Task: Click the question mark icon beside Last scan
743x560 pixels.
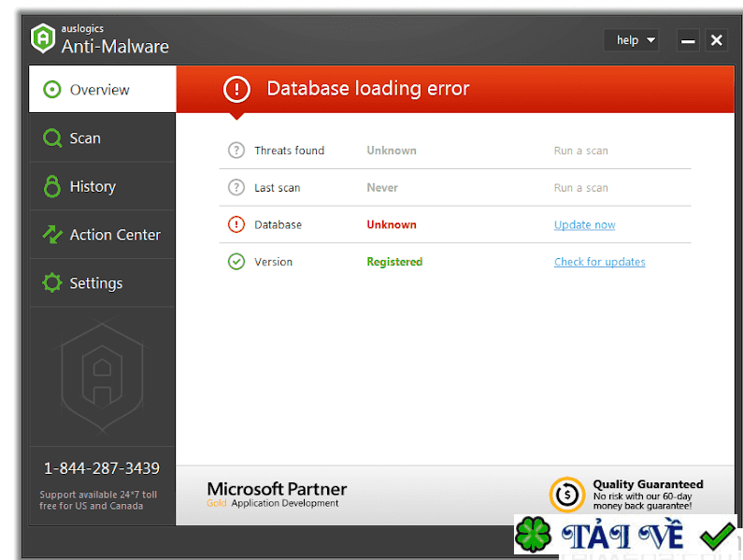Action: tap(236, 187)
